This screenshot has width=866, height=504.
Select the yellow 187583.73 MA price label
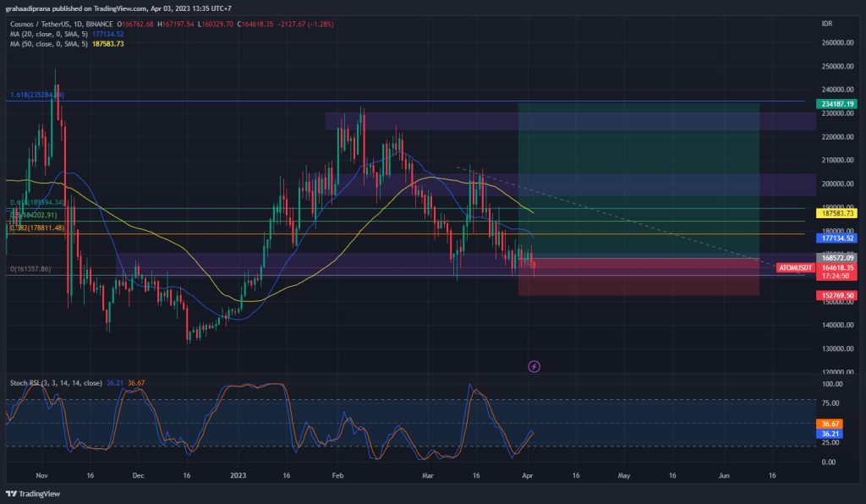[x=836, y=213]
